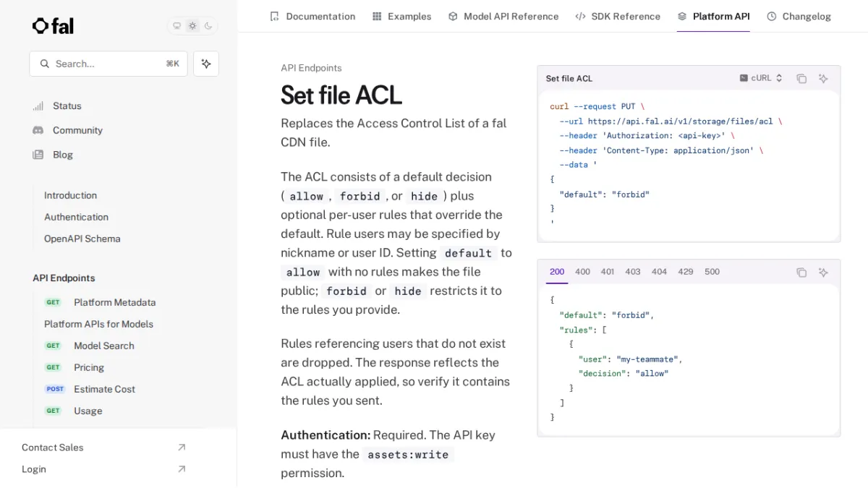
Task: Open Pricing endpoint
Action: click(89, 367)
